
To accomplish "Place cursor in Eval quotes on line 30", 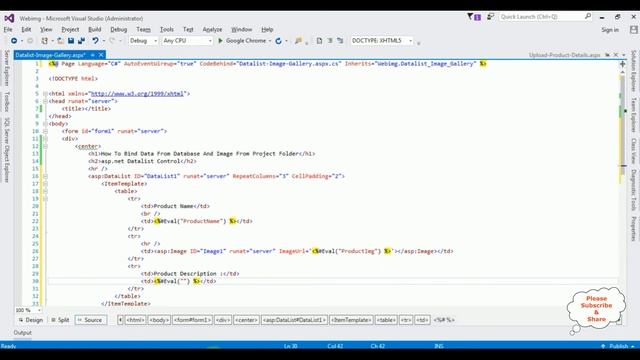I will click(x=183, y=281).
